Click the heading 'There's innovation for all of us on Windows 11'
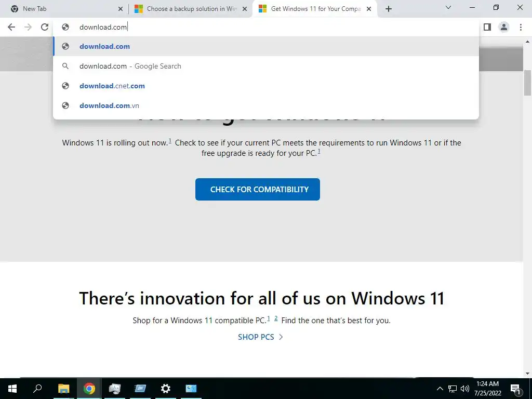Image resolution: width=532 pixels, height=399 pixels. click(x=262, y=298)
